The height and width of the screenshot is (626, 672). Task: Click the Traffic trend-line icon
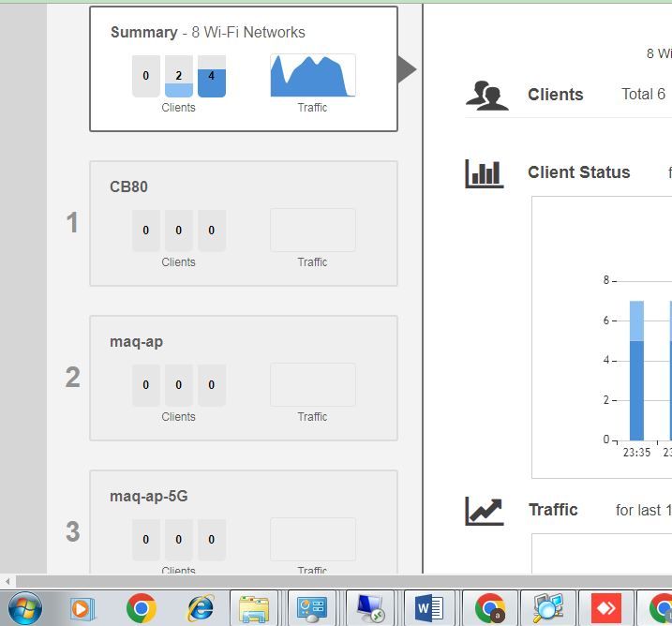coord(485,511)
